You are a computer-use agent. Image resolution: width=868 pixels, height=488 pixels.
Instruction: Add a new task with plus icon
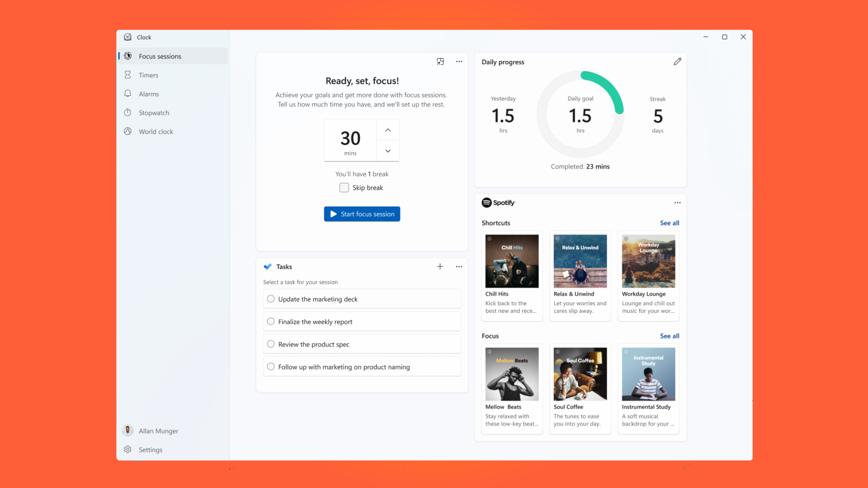tap(440, 267)
